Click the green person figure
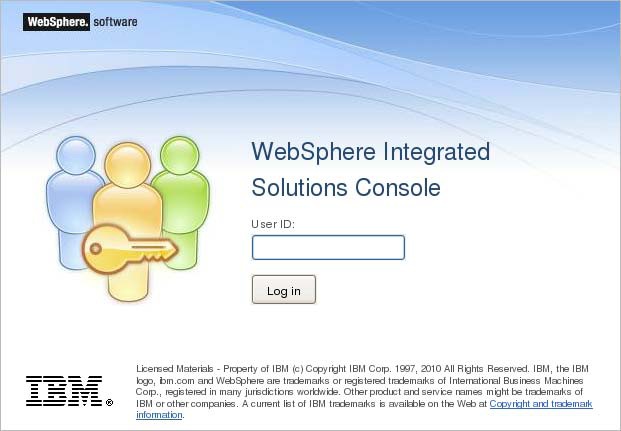621x431 pixels. pyautogui.click(x=181, y=202)
